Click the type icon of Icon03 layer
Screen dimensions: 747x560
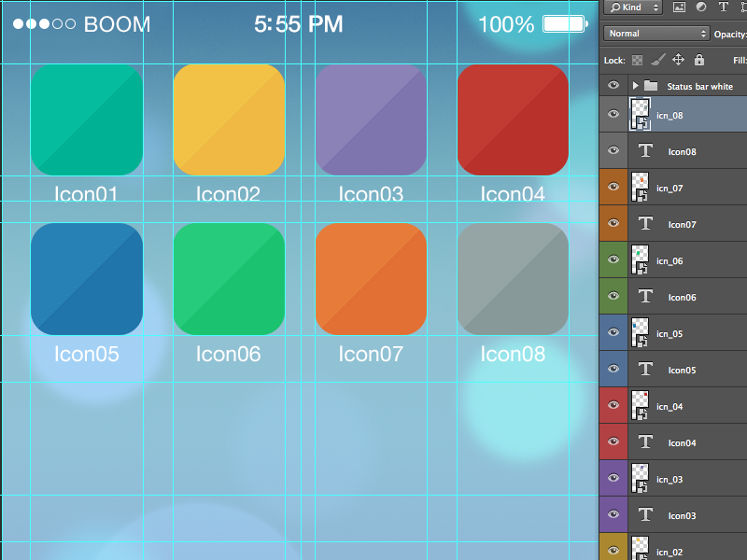click(645, 515)
